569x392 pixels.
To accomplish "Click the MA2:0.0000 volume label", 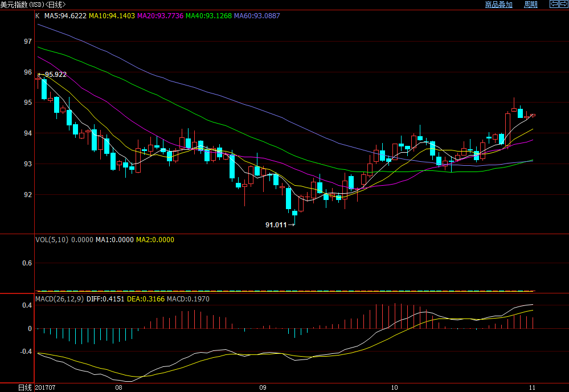I will [x=155, y=239].
